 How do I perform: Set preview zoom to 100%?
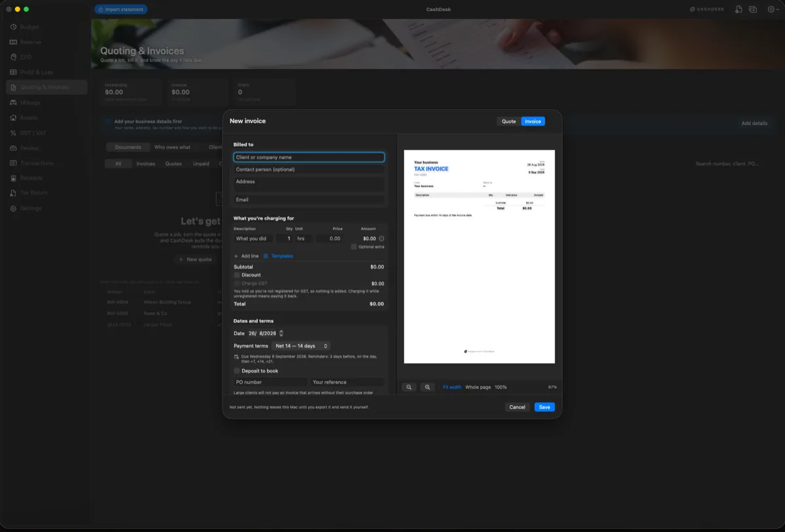pos(500,387)
